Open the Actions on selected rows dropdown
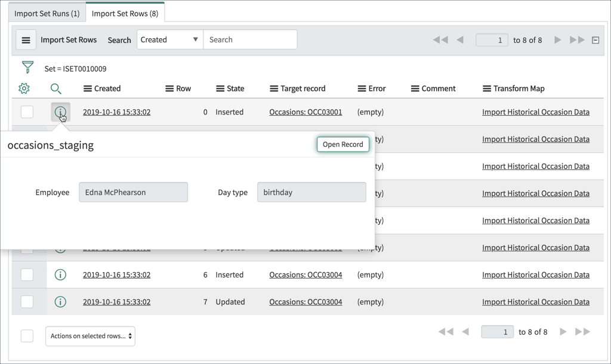611x364 pixels. point(90,336)
